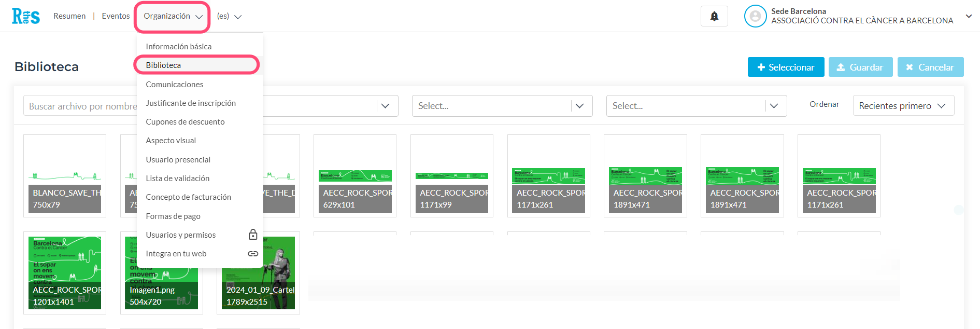Screen dimensions: 980x329
Task: Select the AECC_ROCK_SPOR 629x101 thumbnail
Action: pyautogui.click(x=355, y=176)
